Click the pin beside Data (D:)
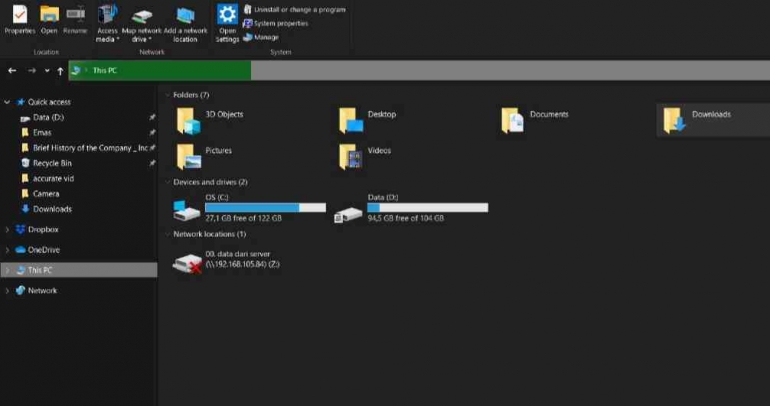The image size is (770, 406). point(152,117)
